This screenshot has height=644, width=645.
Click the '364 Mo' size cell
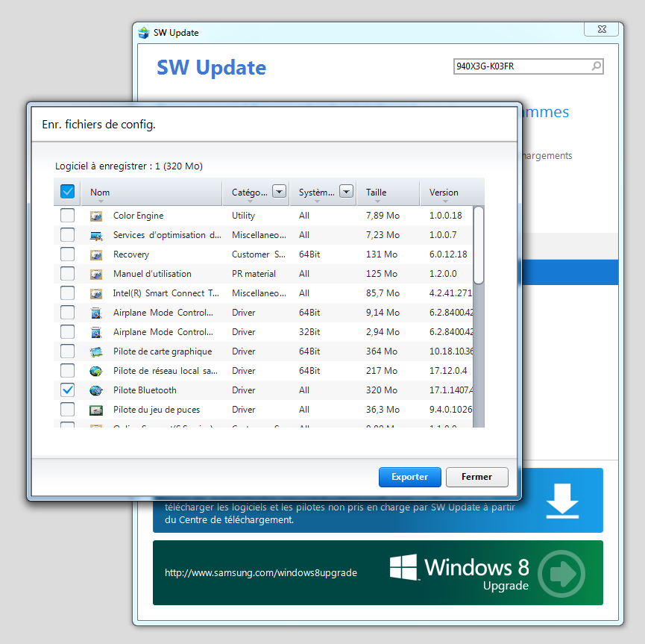[x=381, y=351]
